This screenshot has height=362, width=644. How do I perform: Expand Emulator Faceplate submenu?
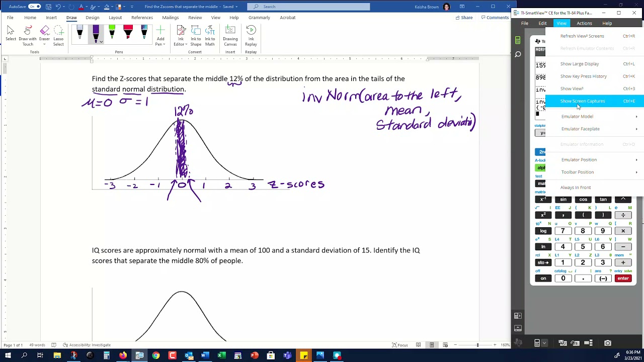click(595, 129)
